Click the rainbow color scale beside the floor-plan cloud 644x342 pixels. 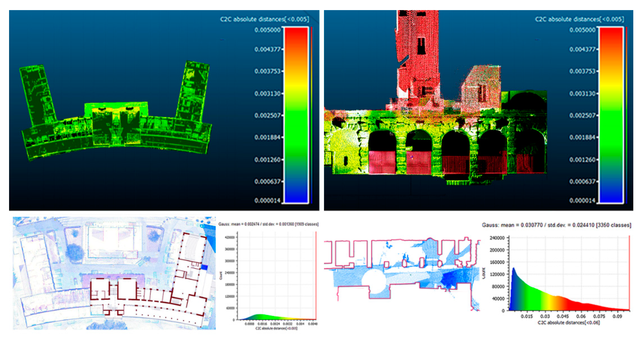coord(296,115)
